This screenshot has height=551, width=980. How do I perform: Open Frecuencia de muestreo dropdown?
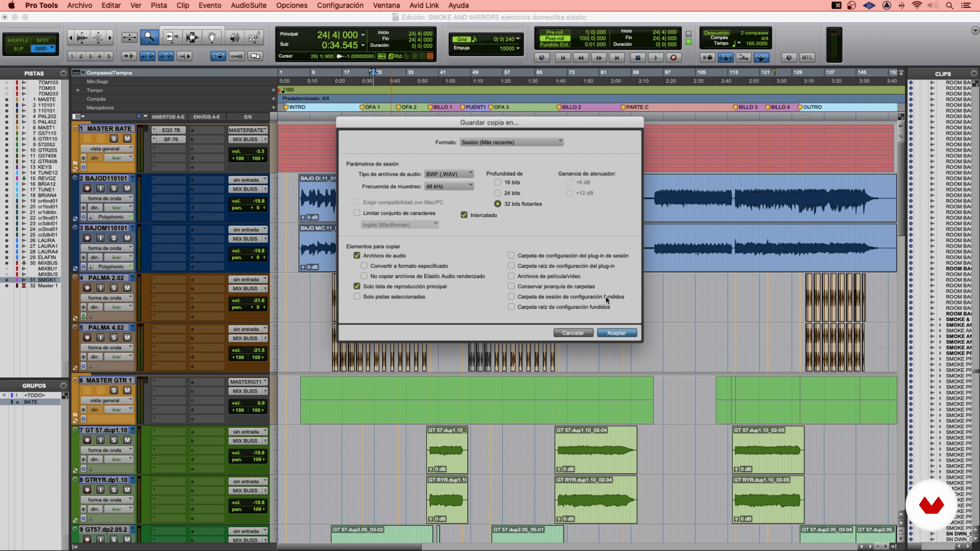449,186
